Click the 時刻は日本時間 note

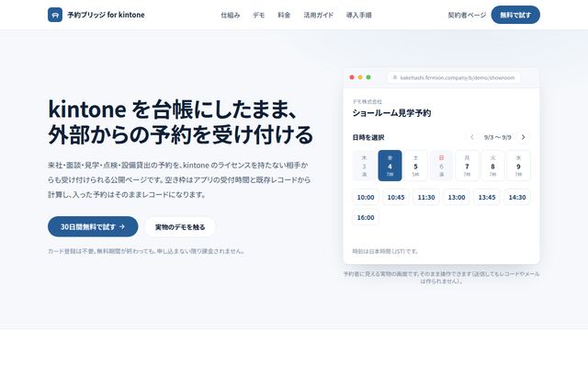[x=385, y=251]
